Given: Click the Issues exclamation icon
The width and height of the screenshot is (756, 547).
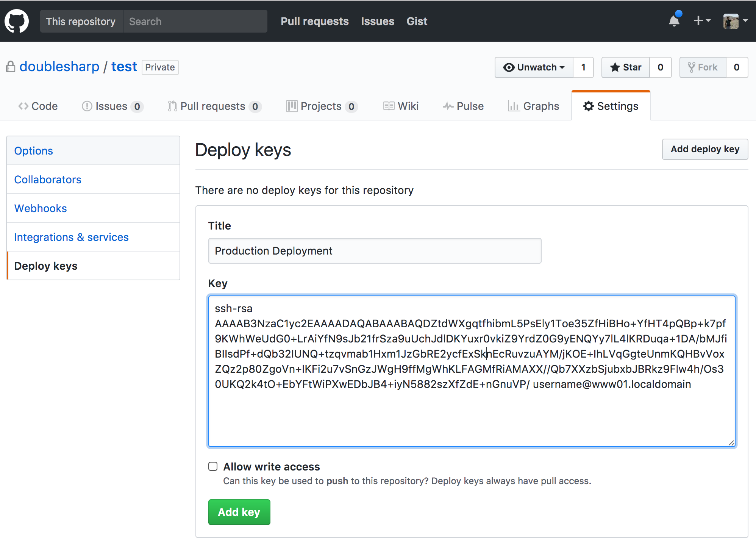Looking at the screenshot, I should (x=87, y=106).
